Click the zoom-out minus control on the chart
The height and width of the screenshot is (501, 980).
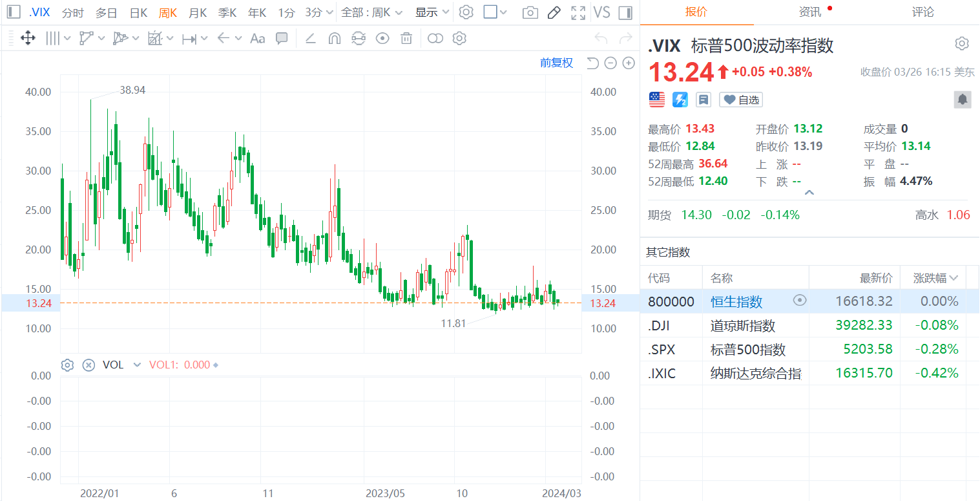(610, 63)
